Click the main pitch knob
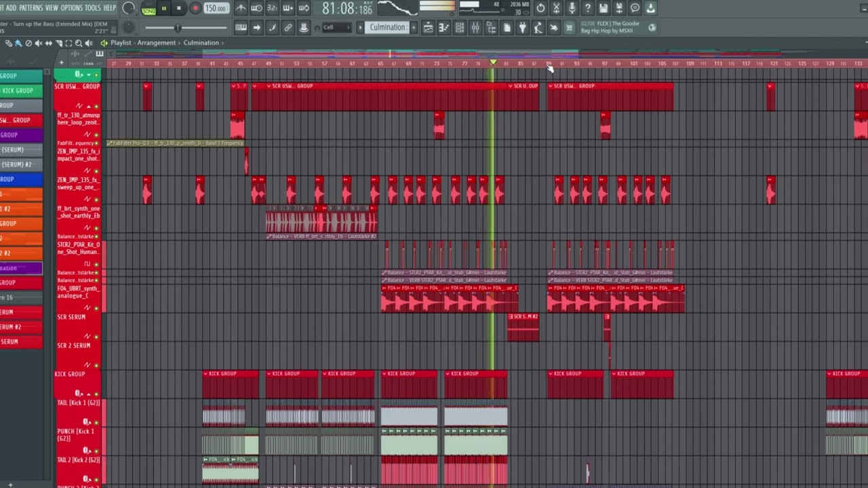This screenshot has height=488, width=868. 129,27
